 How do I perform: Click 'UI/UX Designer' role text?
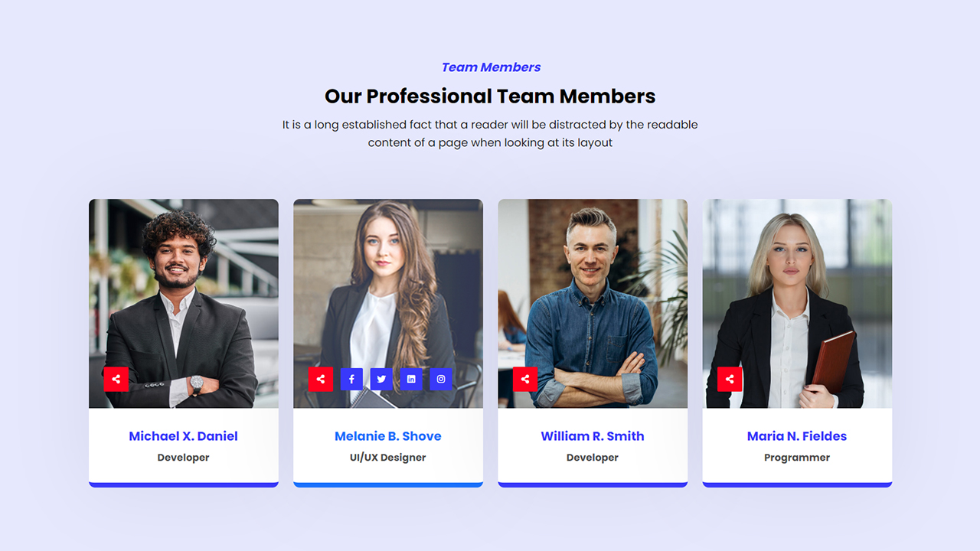click(388, 458)
